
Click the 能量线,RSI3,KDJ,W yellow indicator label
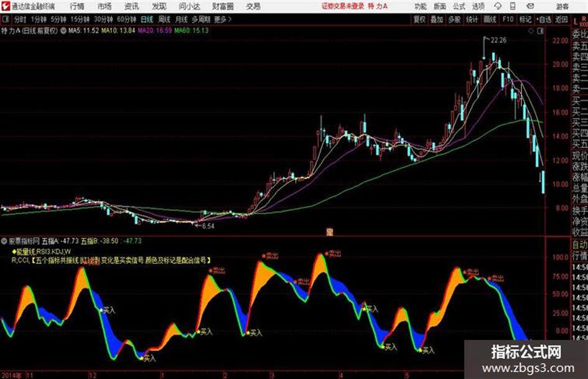click(41, 251)
